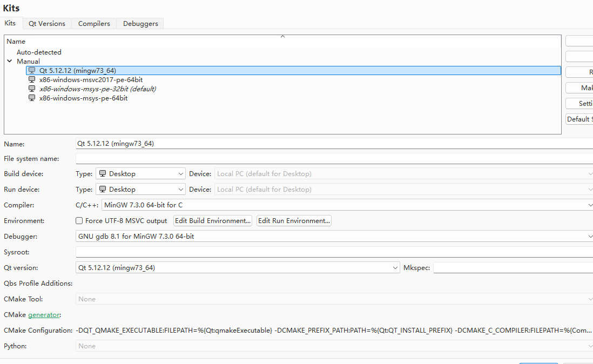
Task: Click Edit Build Environment button
Action: click(x=213, y=221)
